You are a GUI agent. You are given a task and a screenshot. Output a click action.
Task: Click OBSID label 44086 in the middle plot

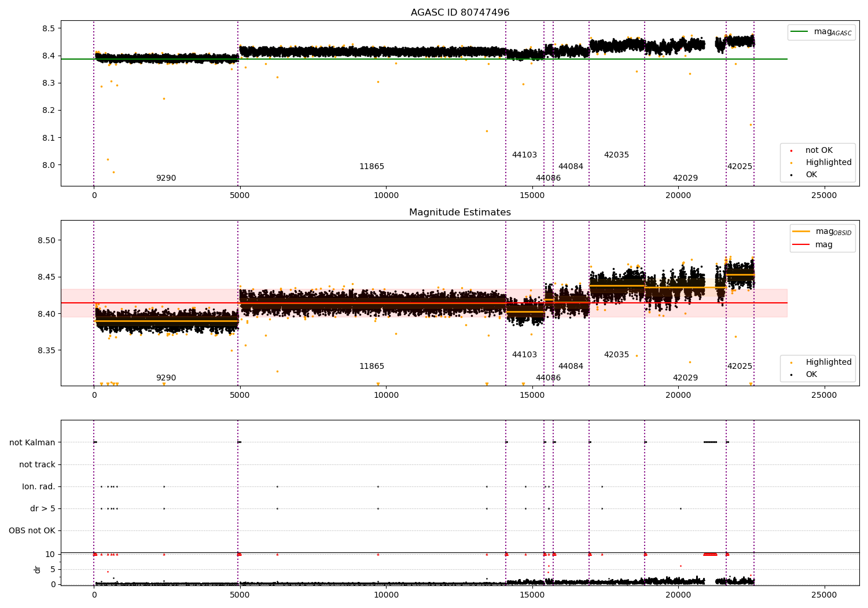(x=548, y=378)
